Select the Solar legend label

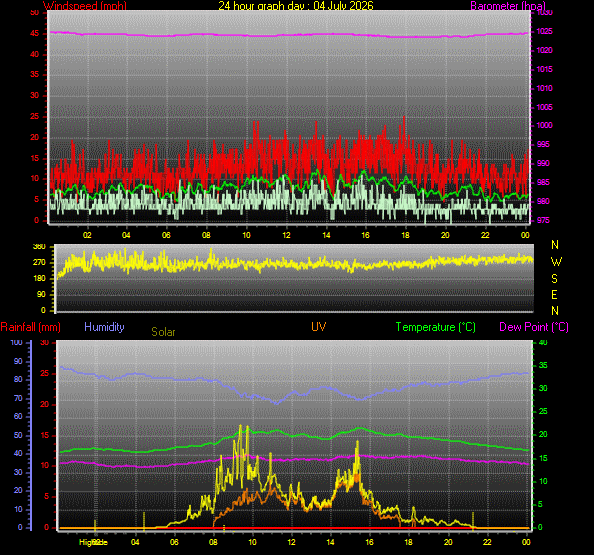point(163,332)
